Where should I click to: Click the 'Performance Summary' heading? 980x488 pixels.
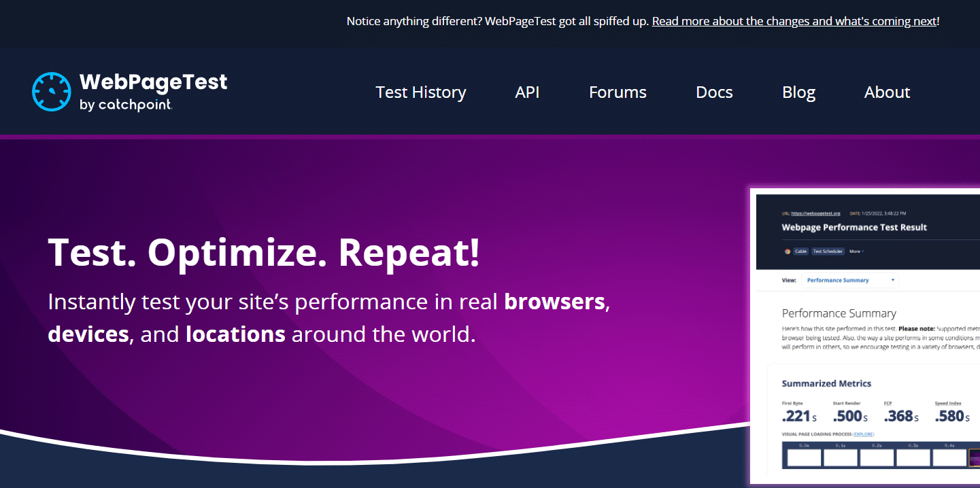tap(839, 313)
